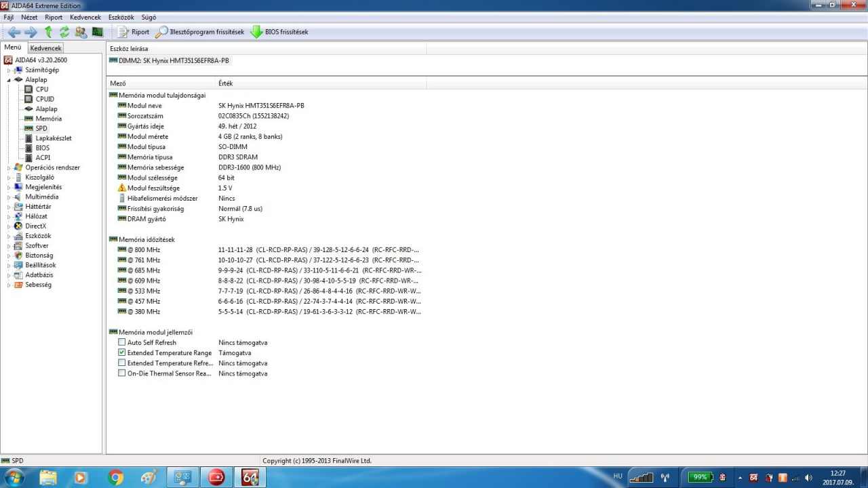868x488 pixels.
Task: Toggle Auto Self Refresh checkbox
Action: [122, 343]
